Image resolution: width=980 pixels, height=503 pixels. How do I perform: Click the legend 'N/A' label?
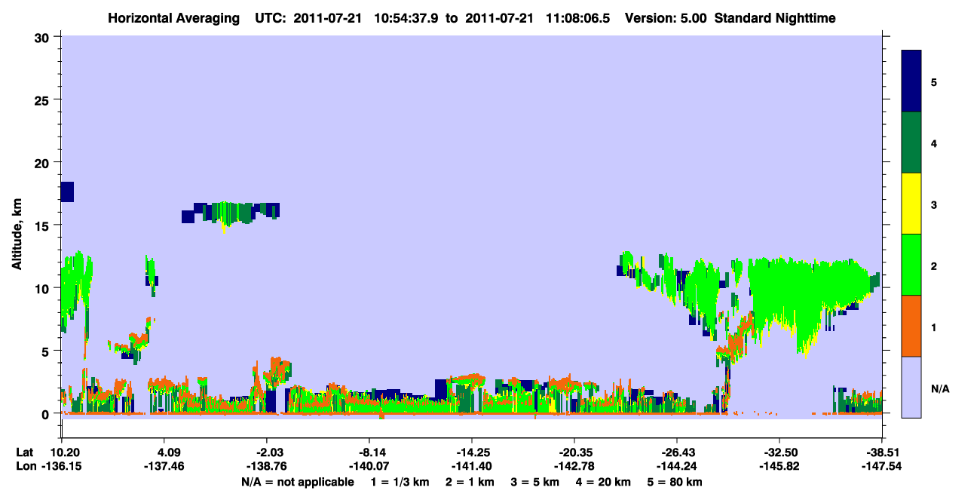tap(939, 389)
